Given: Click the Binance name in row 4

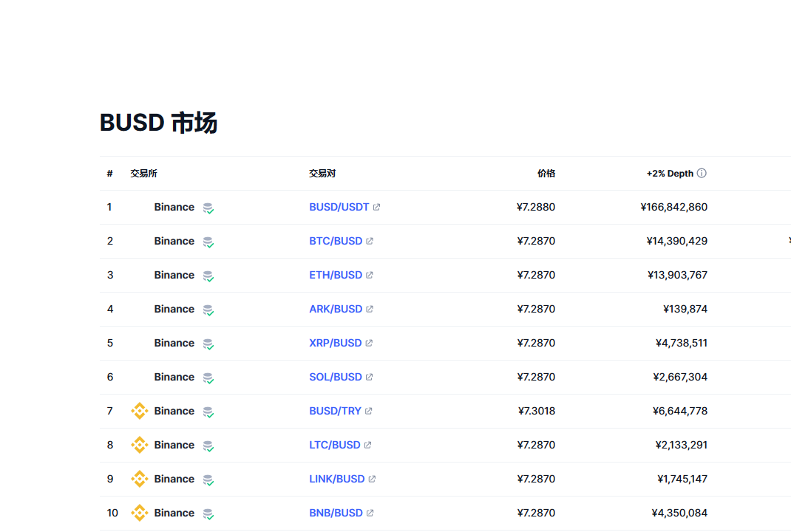Looking at the screenshot, I should (x=174, y=309).
